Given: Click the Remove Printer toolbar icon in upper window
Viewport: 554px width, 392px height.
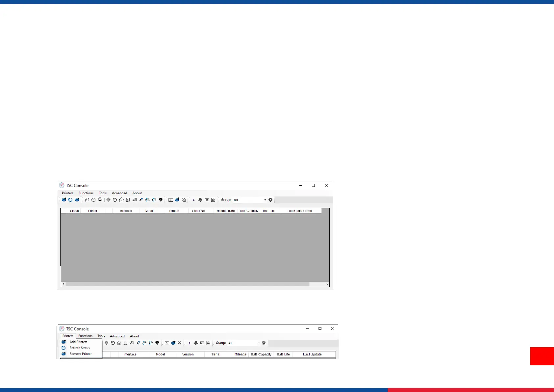Looking at the screenshot, I should coord(77,200).
